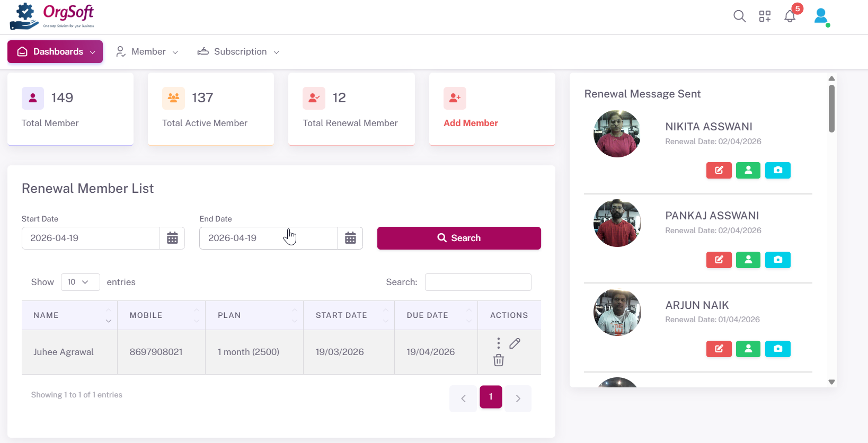This screenshot has height=443, width=868.
Task: Click the Start Date input field
Action: point(91,238)
